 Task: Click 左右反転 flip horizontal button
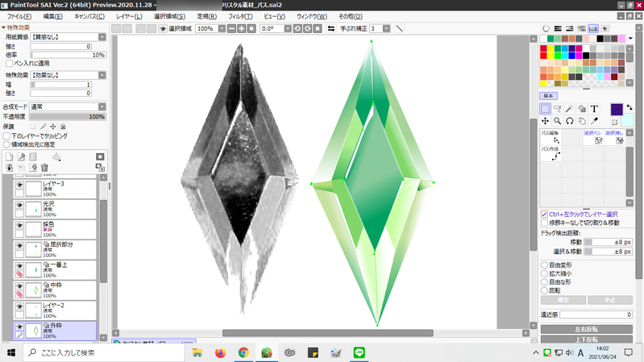pos(587,329)
